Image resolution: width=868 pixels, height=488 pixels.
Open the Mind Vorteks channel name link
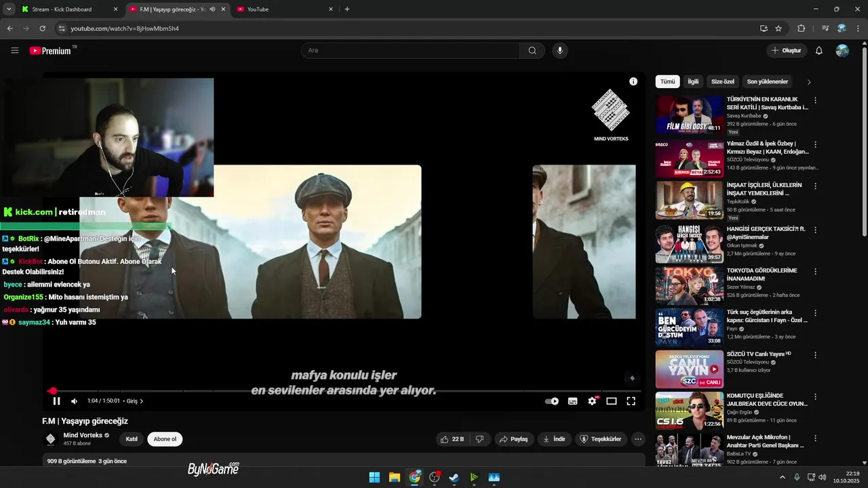pyautogui.click(x=83, y=435)
